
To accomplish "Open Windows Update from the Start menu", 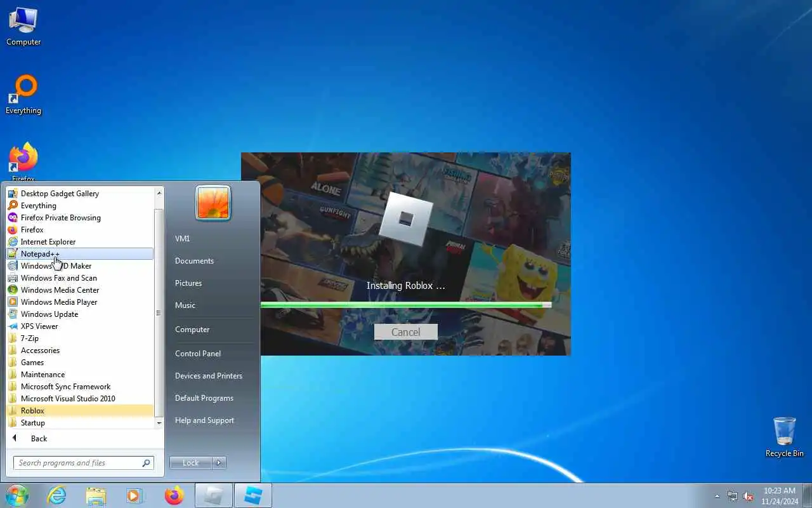I will [x=80, y=314].
